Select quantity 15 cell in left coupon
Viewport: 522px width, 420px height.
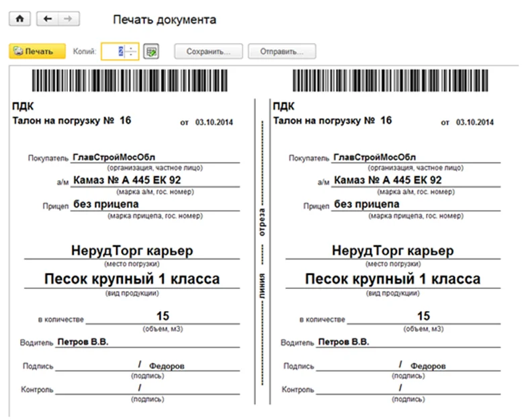(163, 316)
